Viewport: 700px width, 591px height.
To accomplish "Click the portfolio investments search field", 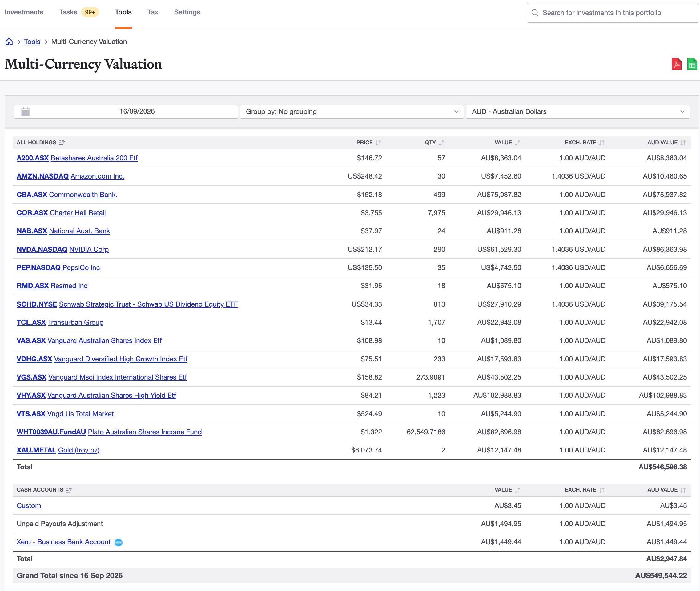I will pyautogui.click(x=613, y=13).
